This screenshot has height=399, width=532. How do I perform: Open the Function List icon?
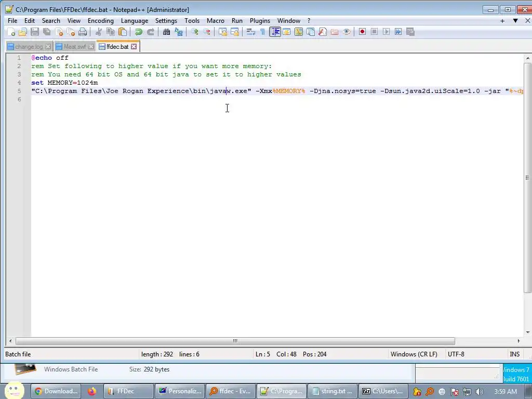(x=323, y=32)
